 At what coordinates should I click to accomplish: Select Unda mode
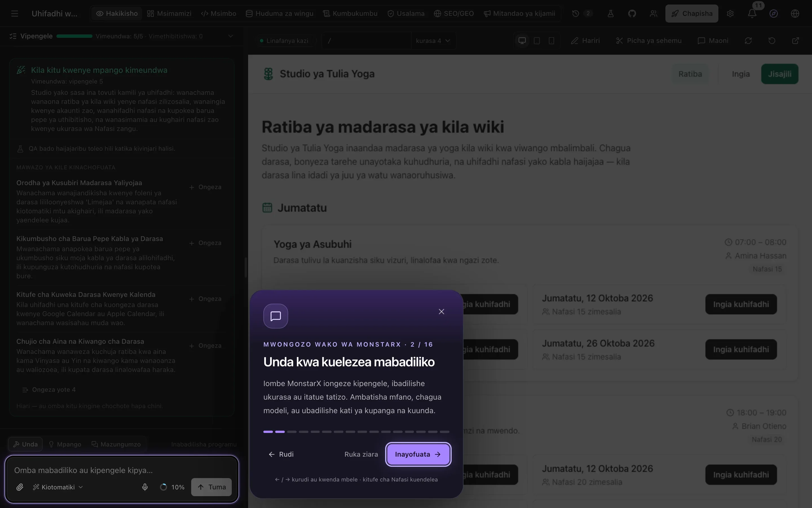[25, 444]
